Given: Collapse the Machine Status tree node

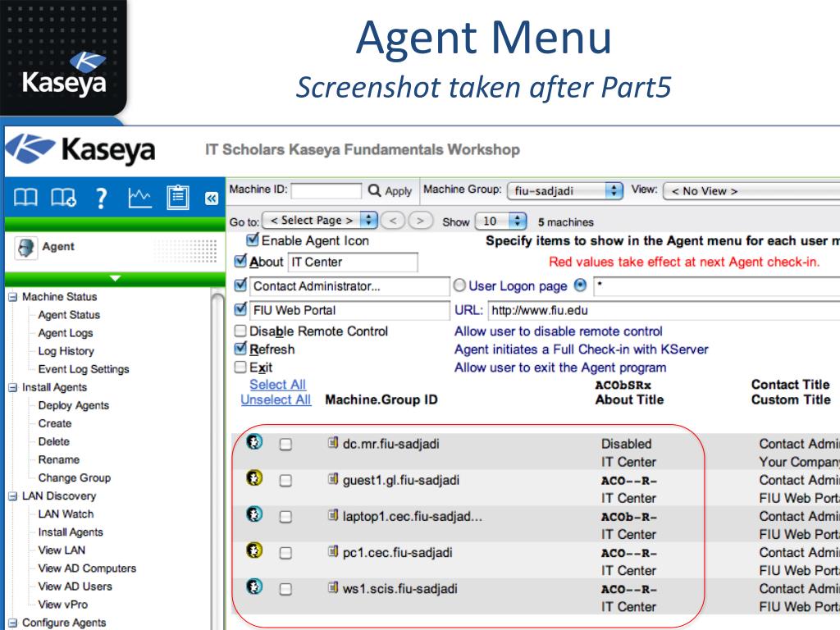Looking at the screenshot, I should [13, 297].
